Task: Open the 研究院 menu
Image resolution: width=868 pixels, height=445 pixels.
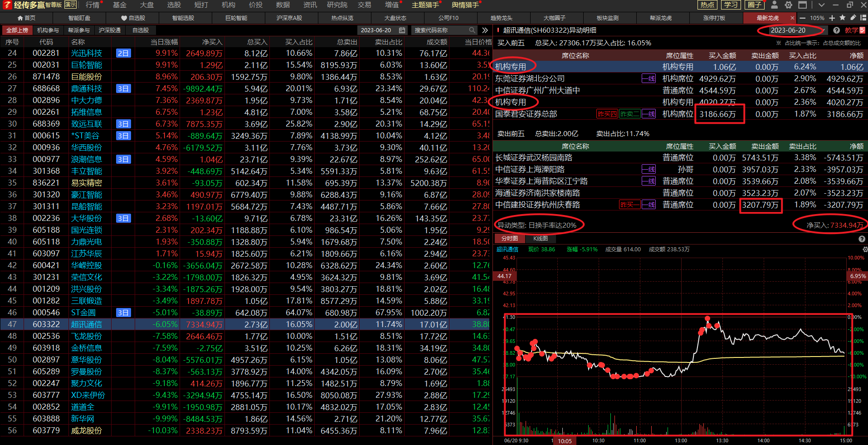Action: tap(337, 5)
